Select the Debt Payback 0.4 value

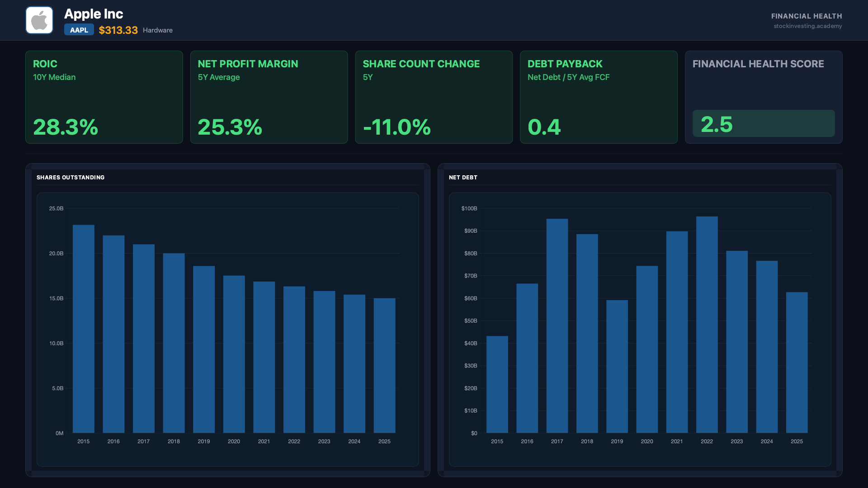point(544,127)
